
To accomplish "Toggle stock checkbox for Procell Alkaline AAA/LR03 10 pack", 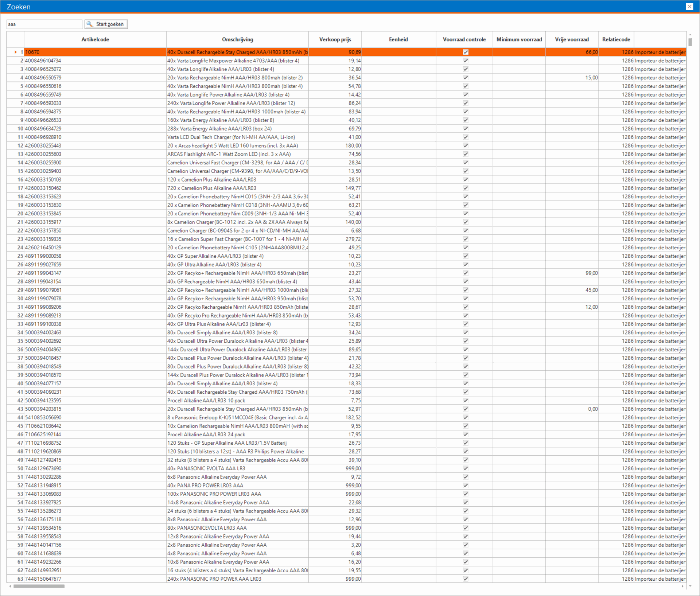I will pos(466,400).
